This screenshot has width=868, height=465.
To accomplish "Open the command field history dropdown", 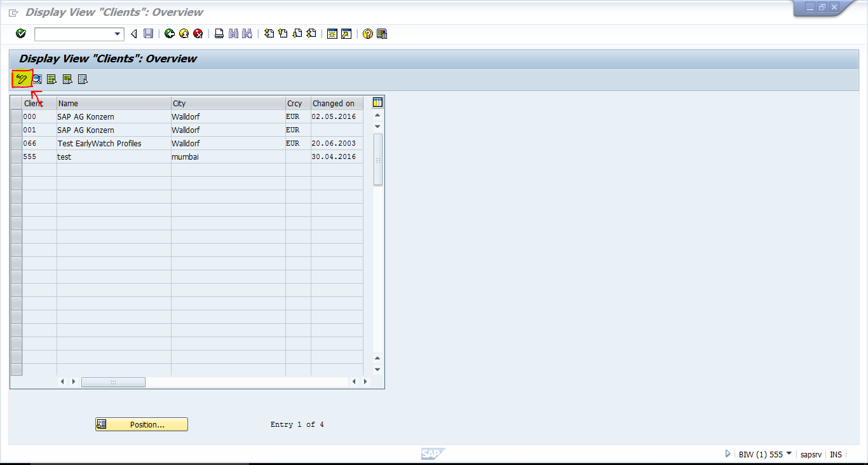I will tap(118, 34).
